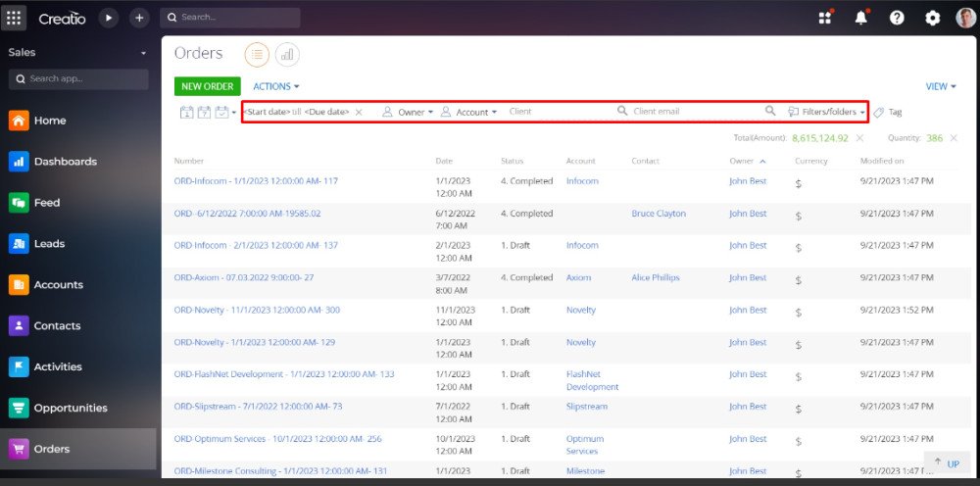The image size is (980, 486).
Task: Open order ORD-Novelty 11/1/2023 - 300
Action: pyautogui.click(x=257, y=311)
